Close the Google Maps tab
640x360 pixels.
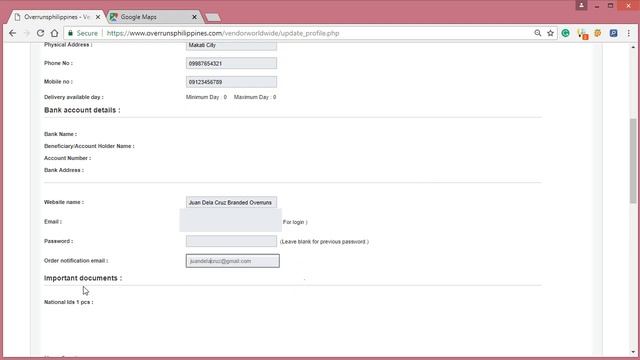point(194,17)
